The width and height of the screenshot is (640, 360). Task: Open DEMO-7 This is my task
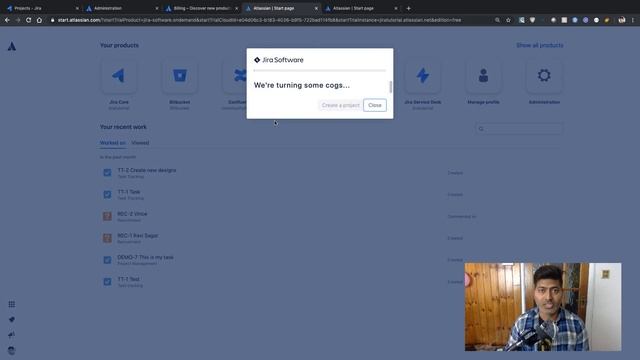[145, 258]
